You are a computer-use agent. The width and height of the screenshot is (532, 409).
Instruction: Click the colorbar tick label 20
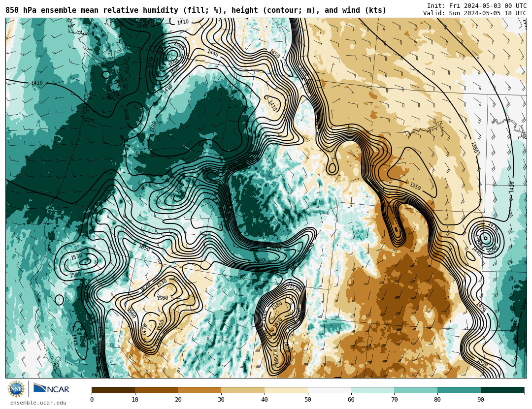178,400
